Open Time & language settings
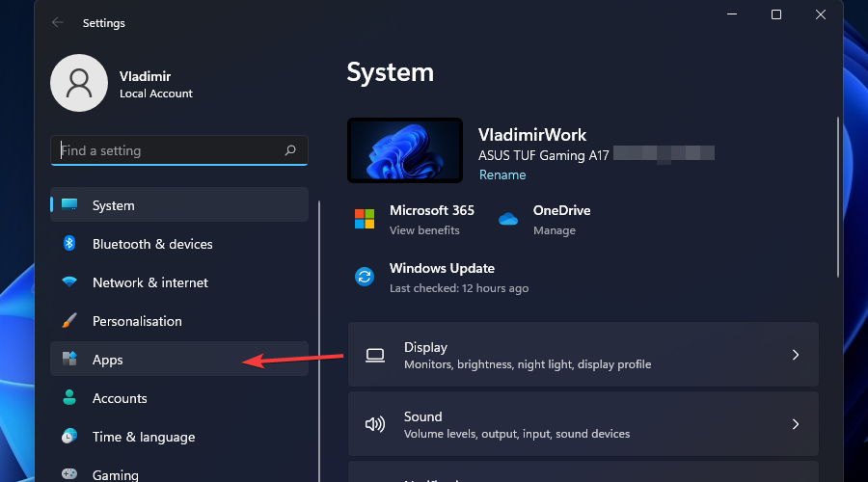 (x=179, y=437)
